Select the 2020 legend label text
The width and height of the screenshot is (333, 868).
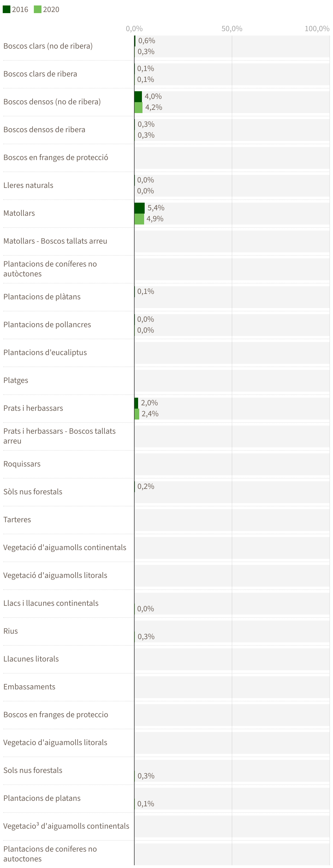pos(51,10)
